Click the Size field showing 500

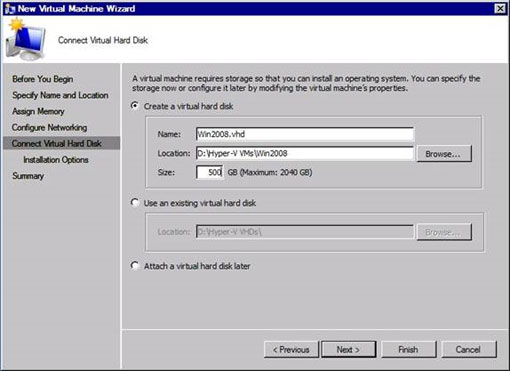pyautogui.click(x=210, y=172)
